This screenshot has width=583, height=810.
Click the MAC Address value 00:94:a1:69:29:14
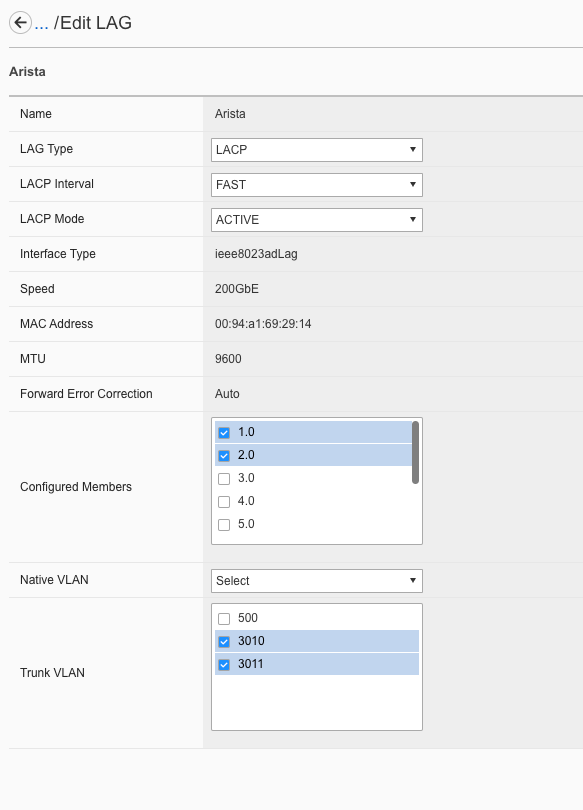pyautogui.click(x=263, y=324)
